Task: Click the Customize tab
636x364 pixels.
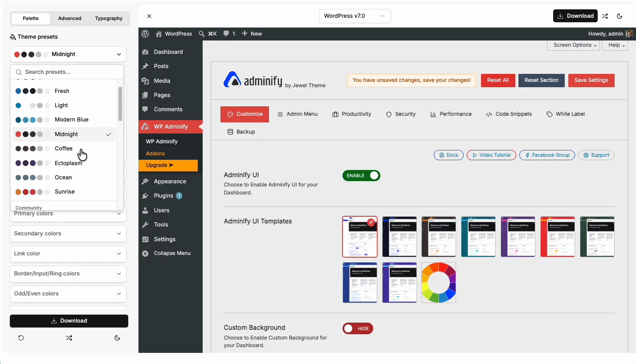Action: (x=245, y=114)
